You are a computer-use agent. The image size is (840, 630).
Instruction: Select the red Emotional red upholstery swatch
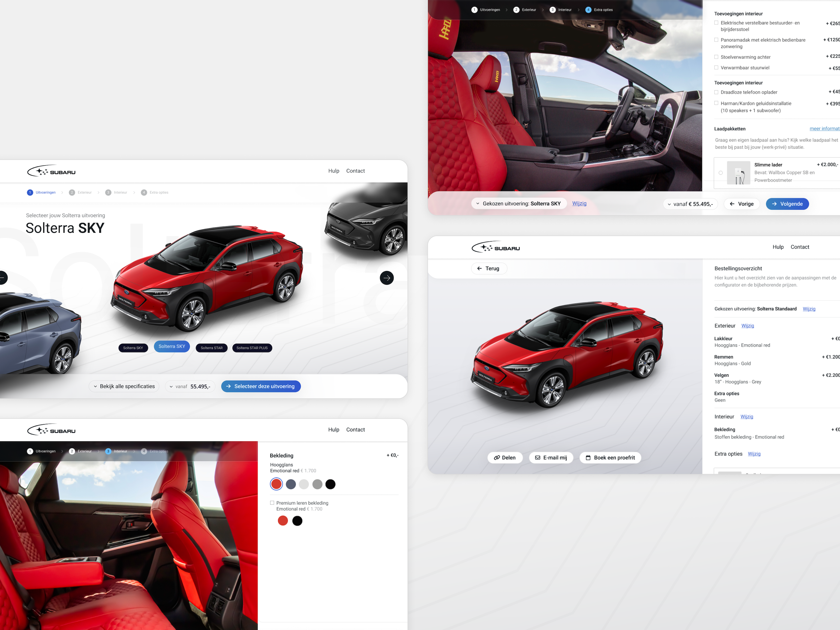(276, 484)
